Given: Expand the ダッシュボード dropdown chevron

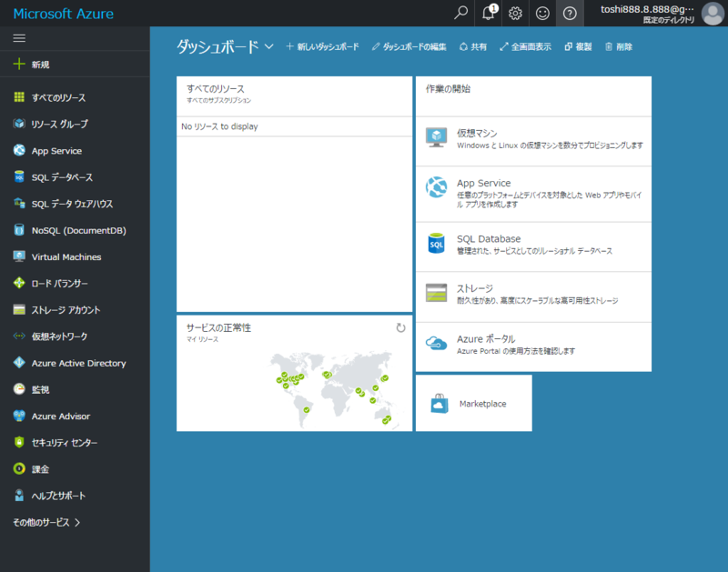Looking at the screenshot, I should (x=268, y=47).
